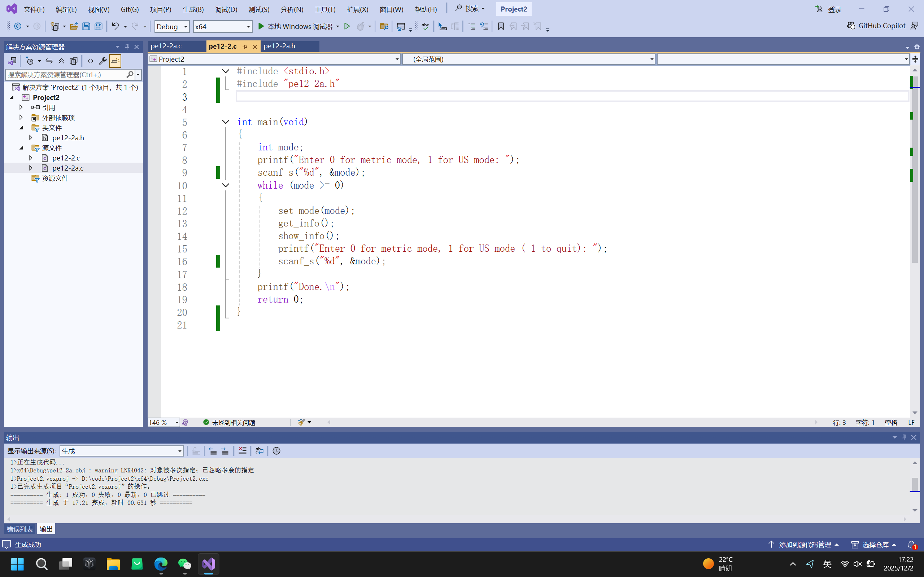Image resolution: width=924 pixels, height=577 pixels.
Task: Open GitHub Copilot in title bar
Action: [x=876, y=26]
